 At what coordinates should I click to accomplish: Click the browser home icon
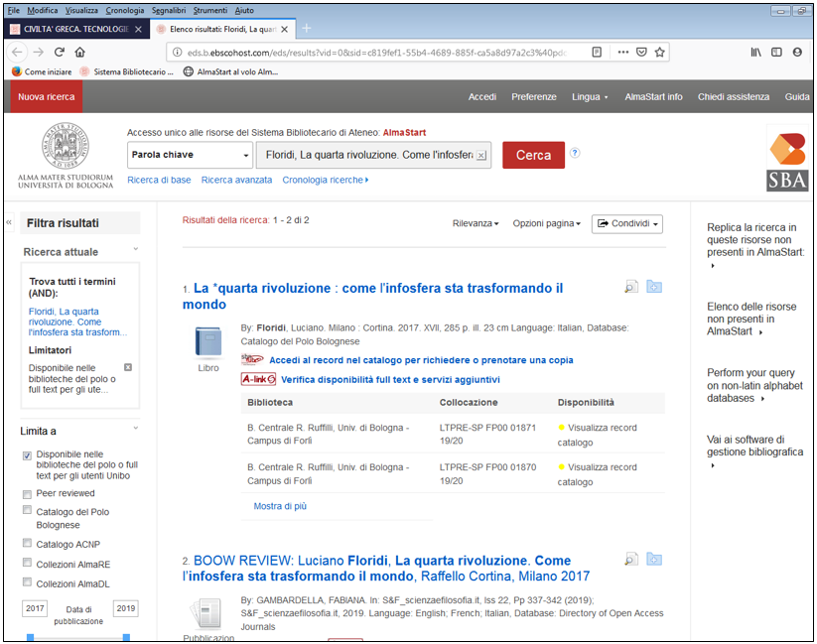80,52
